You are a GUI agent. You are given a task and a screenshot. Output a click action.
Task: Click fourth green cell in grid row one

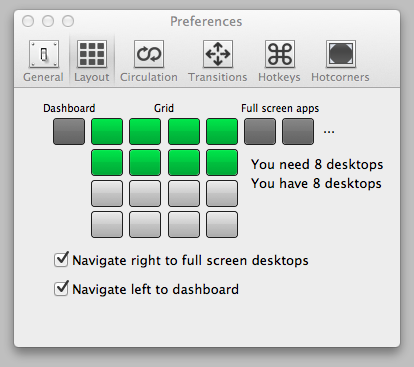222,131
